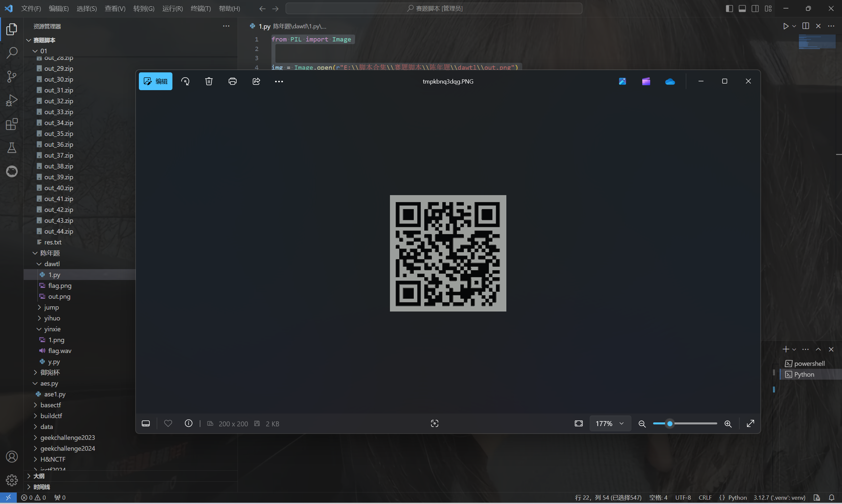Click the command center search box

(434, 9)
